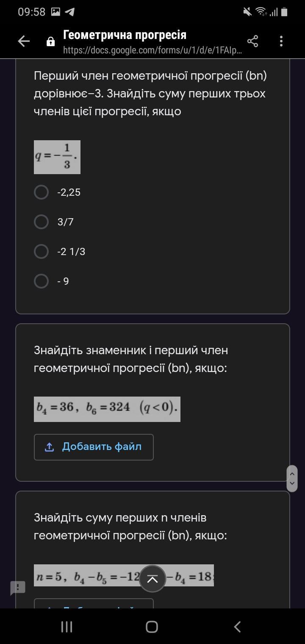Open the share icon in top bar

point(252,41)
